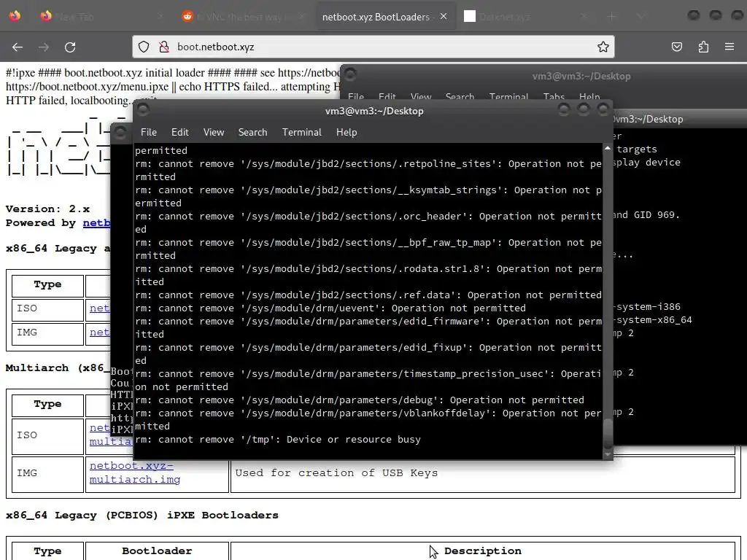Click the '/sys/module/drm/uevent' error line
747x560 pixels.
click(x=330, y=308)
